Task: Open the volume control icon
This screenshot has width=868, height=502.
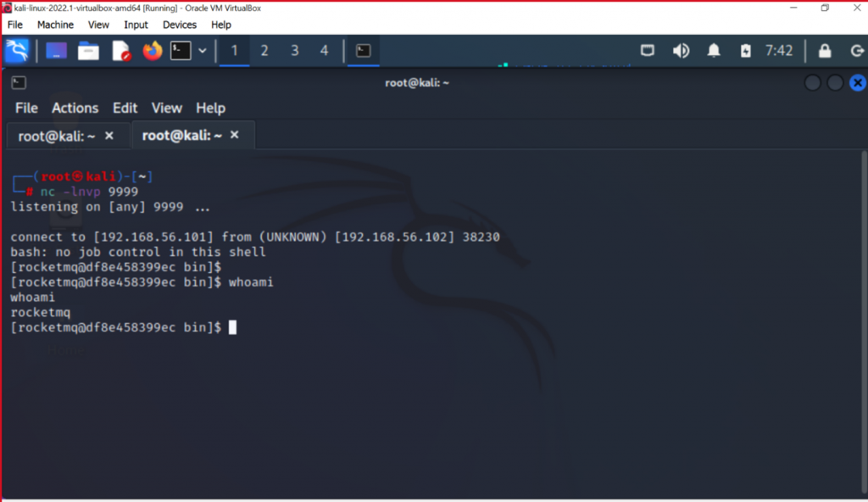Action: 681,51
